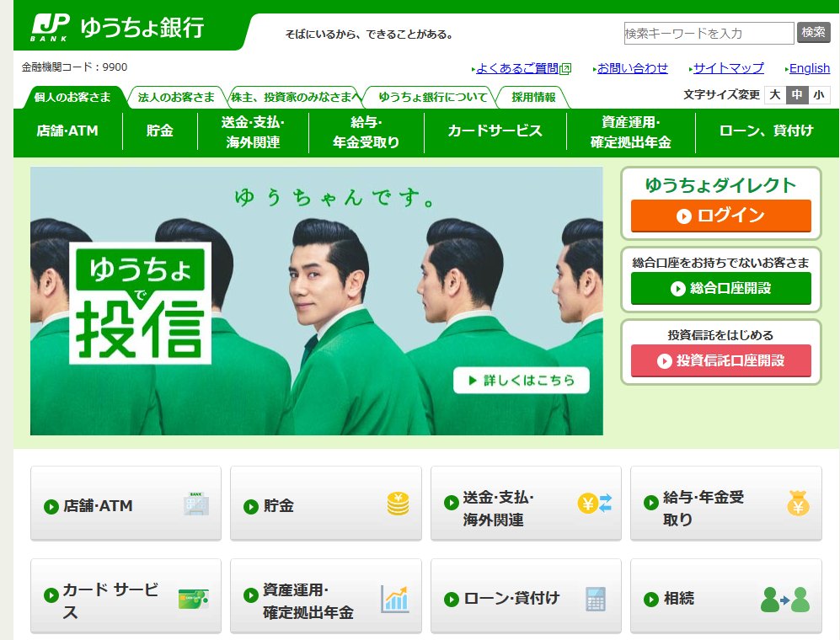
Task: Open the 店舗·ATM category card
Action: (x=126, y=504)
